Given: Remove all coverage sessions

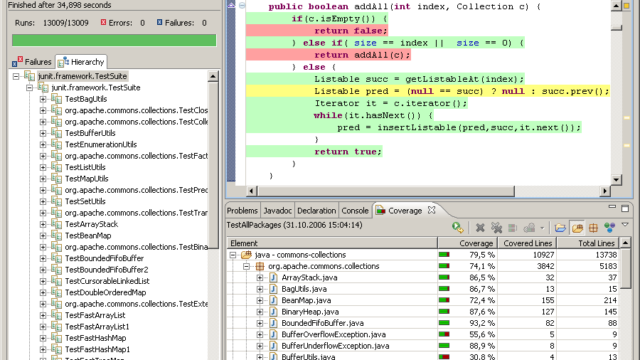Looking at the screenshot, I should (x=496, y=227).
